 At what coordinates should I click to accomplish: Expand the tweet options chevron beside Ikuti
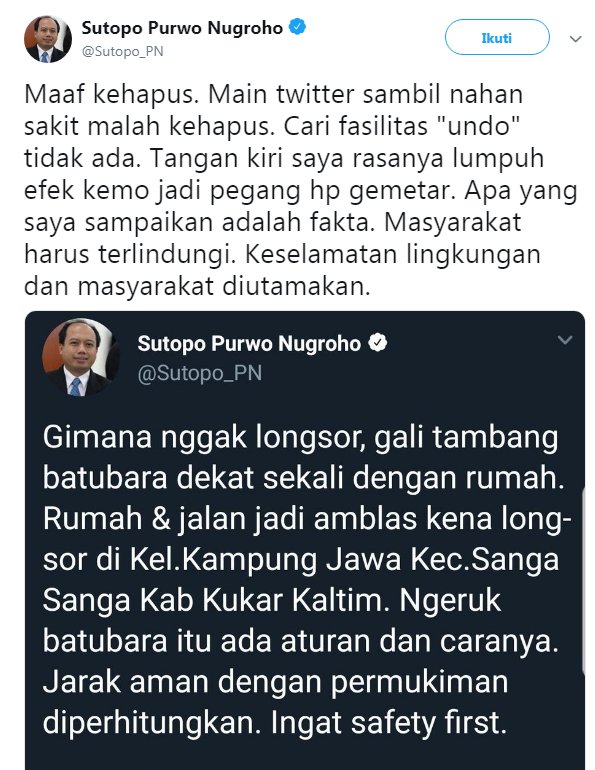(x=575, y=38)
